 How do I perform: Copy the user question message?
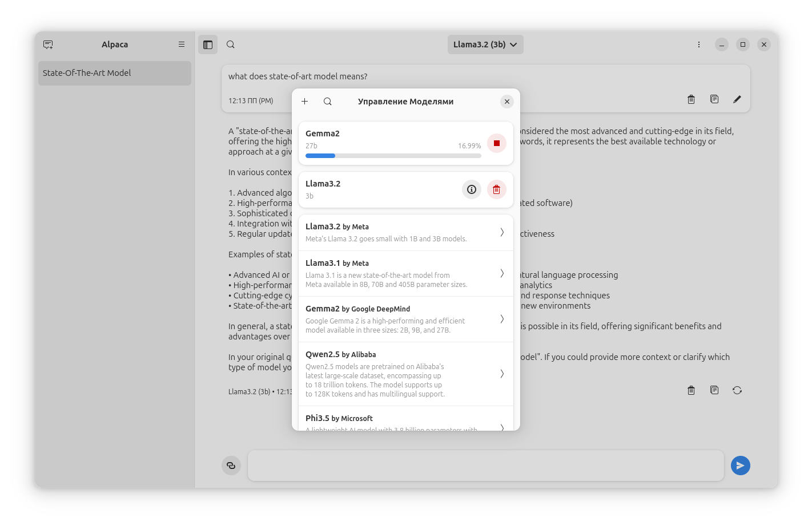coord(714,99)
